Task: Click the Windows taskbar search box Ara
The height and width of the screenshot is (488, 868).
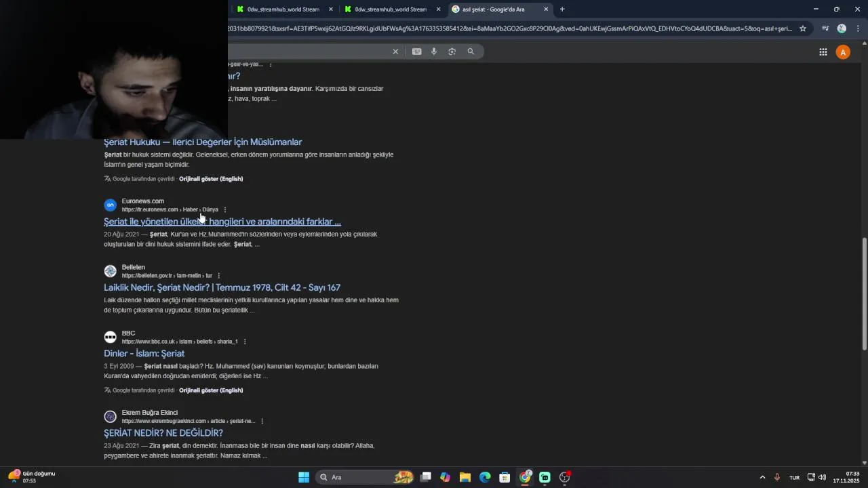Action: pos(366,477)
